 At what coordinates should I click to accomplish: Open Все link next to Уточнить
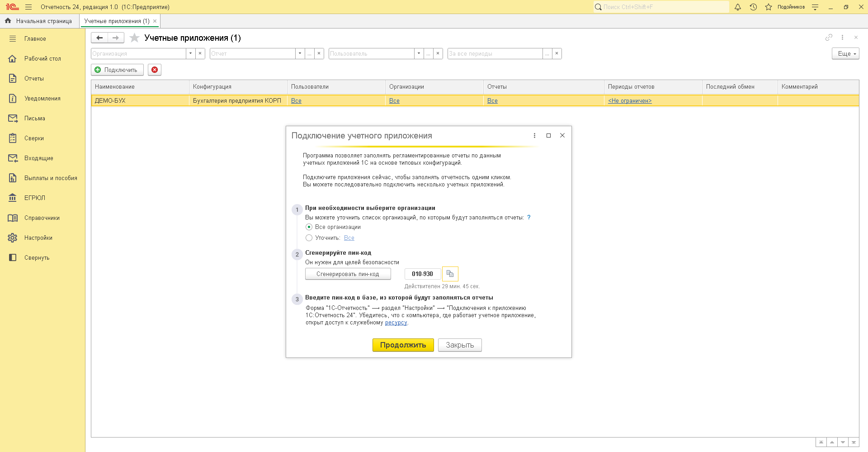(x=349, y=238)
